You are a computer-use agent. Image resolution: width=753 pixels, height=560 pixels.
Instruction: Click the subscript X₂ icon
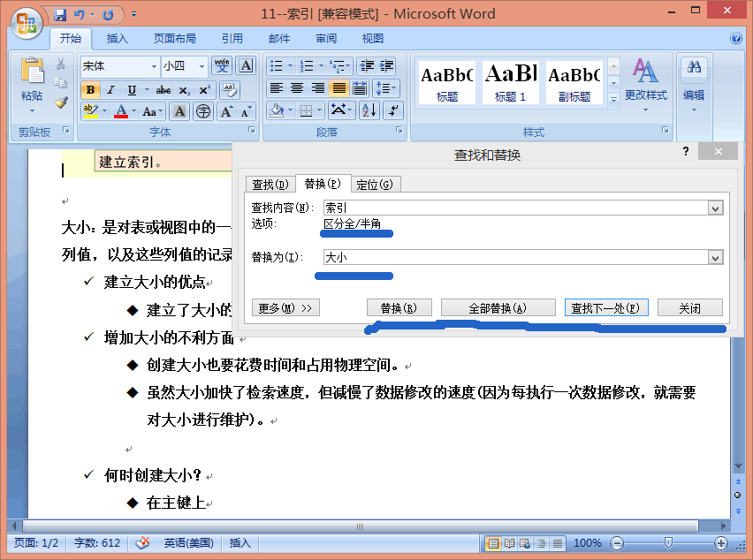pyautogui.click(x=184, y=90)
